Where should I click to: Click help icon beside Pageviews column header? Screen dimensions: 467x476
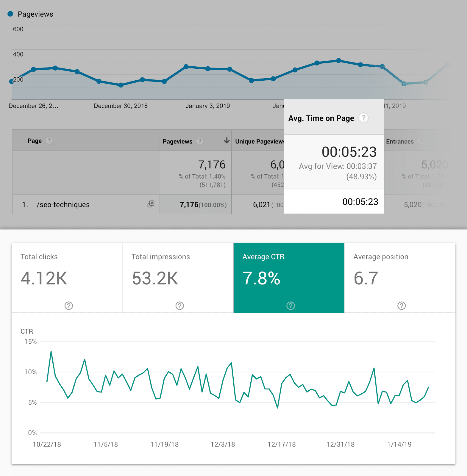pos(200,141)
